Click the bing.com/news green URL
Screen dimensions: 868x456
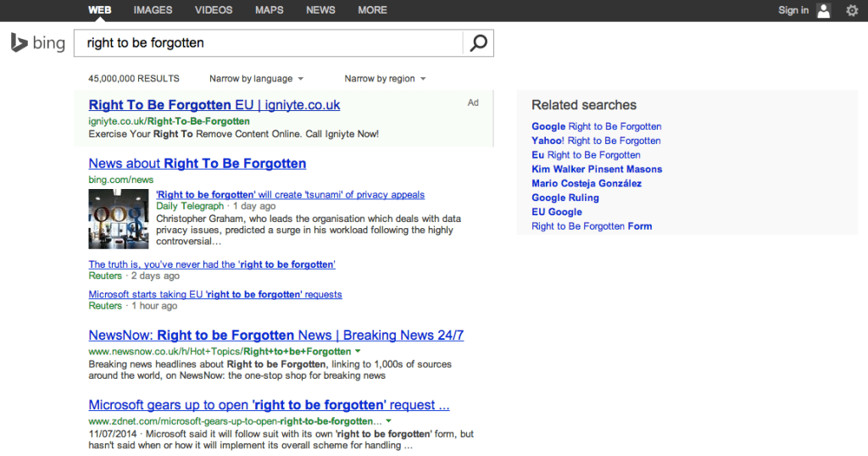(x=121, y=180)
